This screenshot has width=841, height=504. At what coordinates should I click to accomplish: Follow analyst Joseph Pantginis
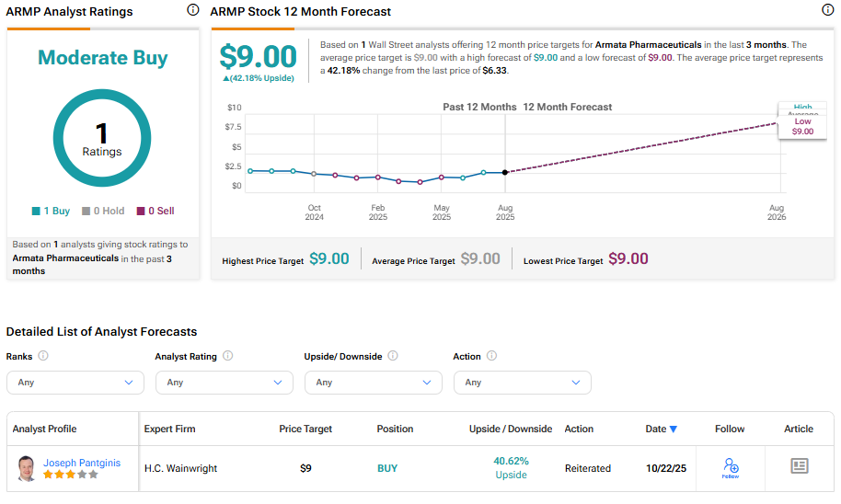click(x=730, y=468)
